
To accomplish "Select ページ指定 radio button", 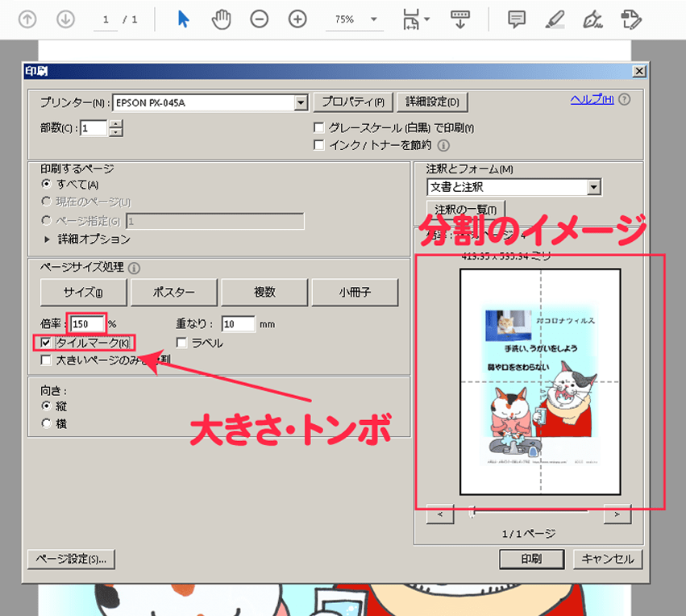I will click(46, 220).
